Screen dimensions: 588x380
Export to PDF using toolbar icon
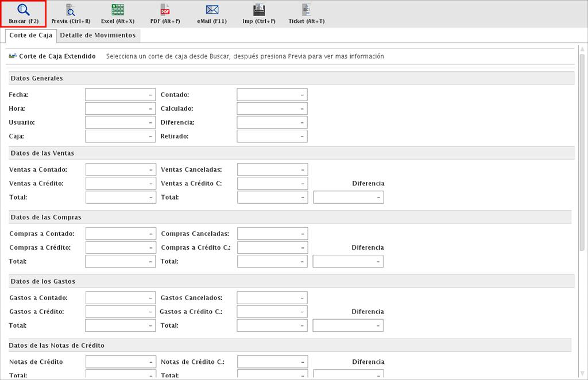[x=165, y=10]
